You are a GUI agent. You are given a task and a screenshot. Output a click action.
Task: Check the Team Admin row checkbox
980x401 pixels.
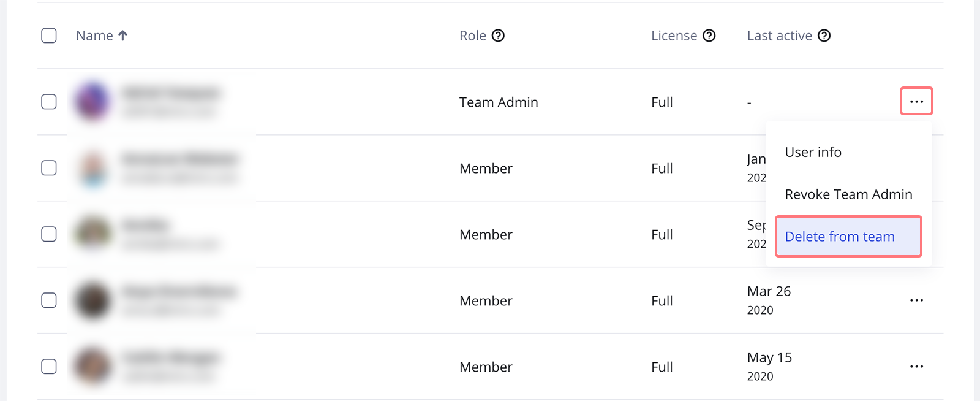(49, 102)
